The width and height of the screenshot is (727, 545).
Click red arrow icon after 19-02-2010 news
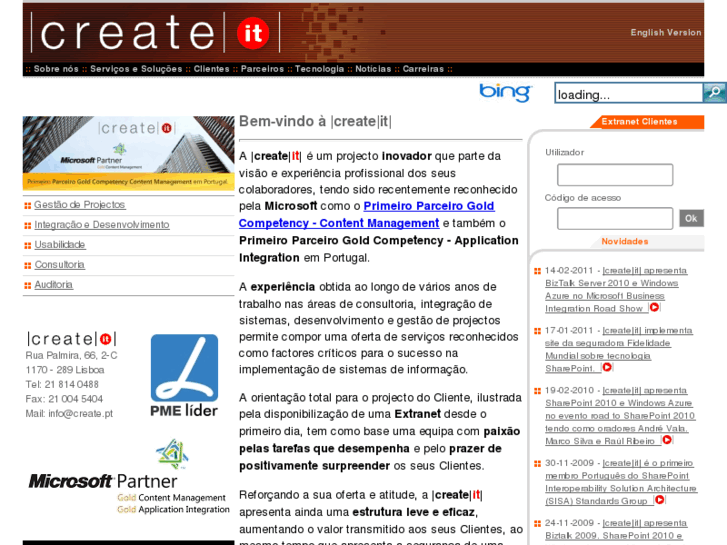click(x=667, y=440)
